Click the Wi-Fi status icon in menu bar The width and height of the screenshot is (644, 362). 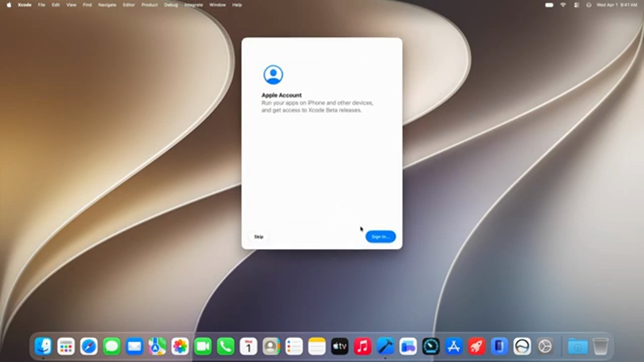pyautogui.click(x=563, y=5)
